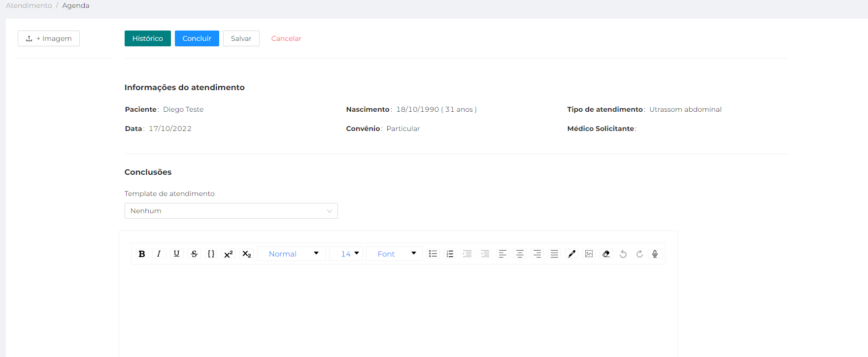This screenshot has height=357, width=868.
Task: Open the Atendimento breadcrumb link
Action: click(29, 5)
